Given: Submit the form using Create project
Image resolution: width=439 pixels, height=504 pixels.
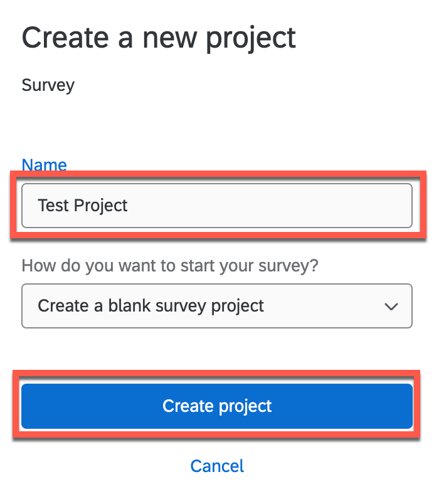Looking at the screenshot, I should click(217, 406).
